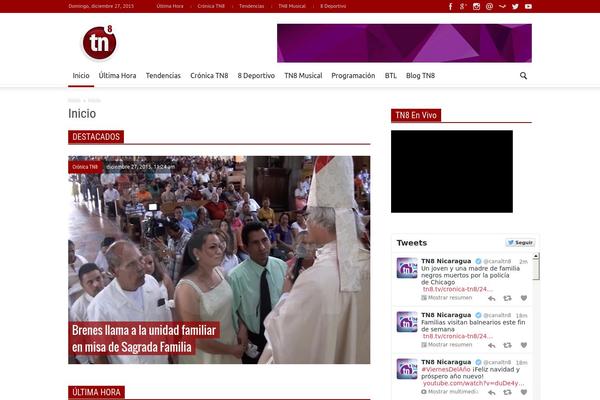Open Tendencias in the main menu

[163, 76]
